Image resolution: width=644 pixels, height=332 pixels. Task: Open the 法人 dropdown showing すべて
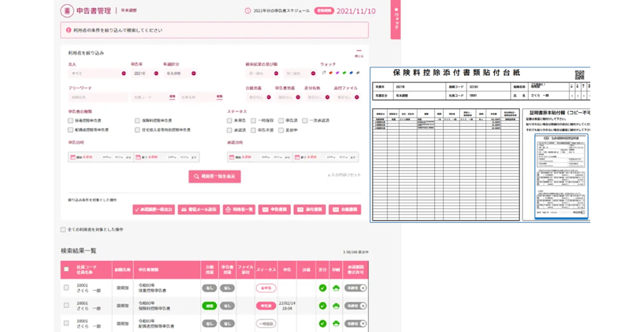pyautogui.click(x=97, y=73)
